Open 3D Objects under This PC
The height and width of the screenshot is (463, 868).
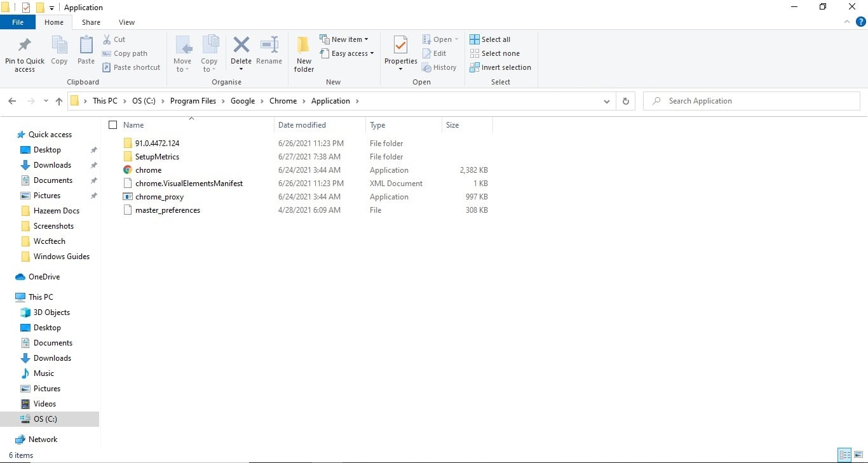click(x=51, y=312)
